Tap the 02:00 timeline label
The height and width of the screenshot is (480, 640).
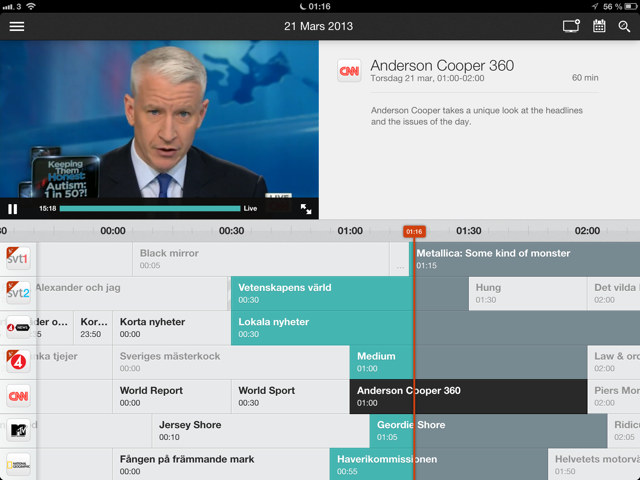click(587, 231)
